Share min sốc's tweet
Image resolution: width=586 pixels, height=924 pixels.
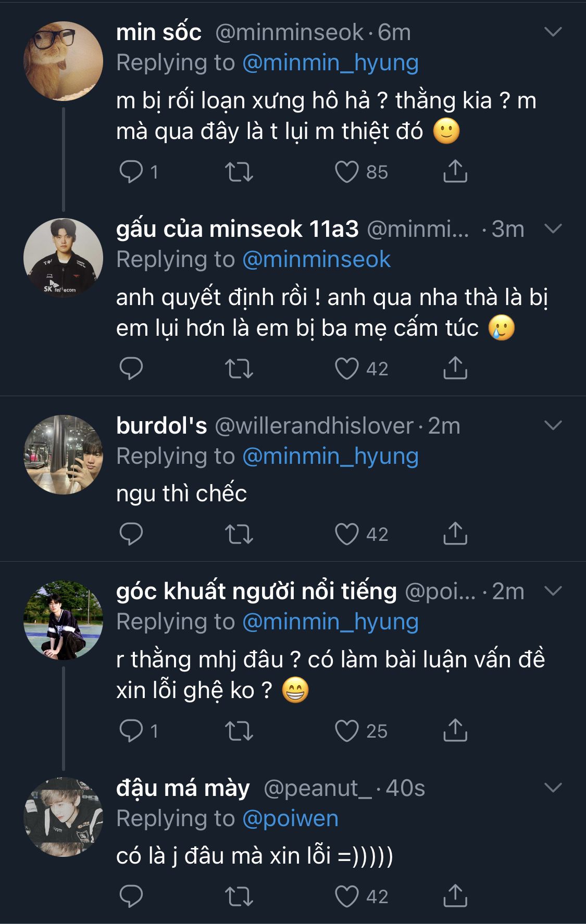(455, 172)
